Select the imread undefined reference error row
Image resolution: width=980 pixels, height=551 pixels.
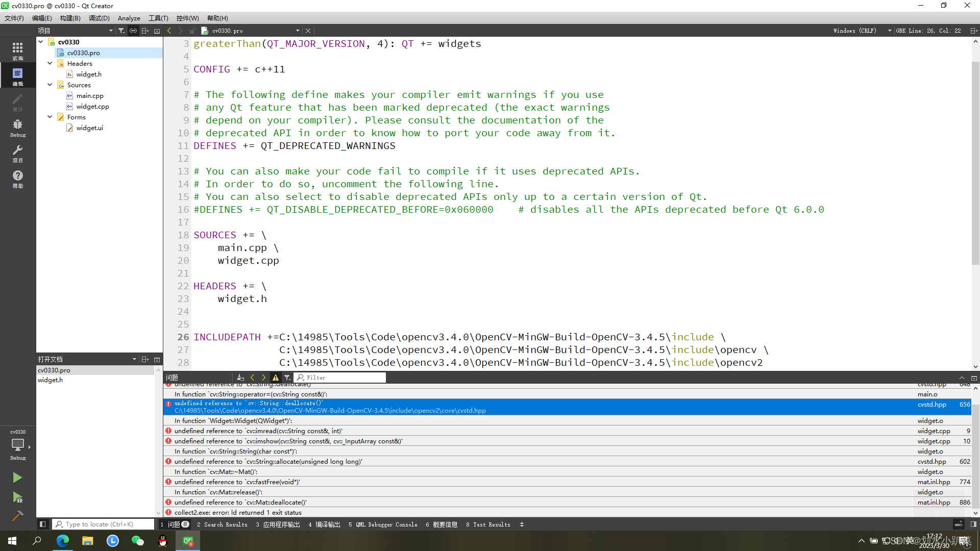(x=258, y=431)
